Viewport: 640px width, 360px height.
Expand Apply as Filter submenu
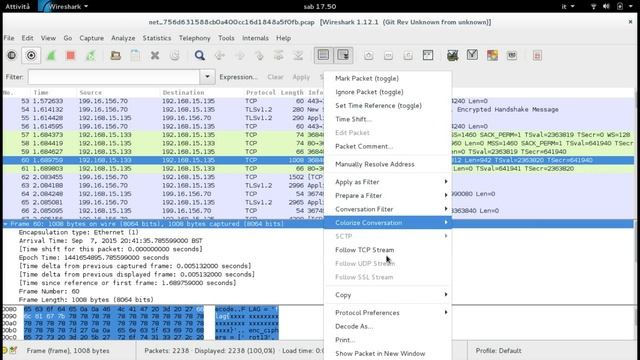(388, 182)
